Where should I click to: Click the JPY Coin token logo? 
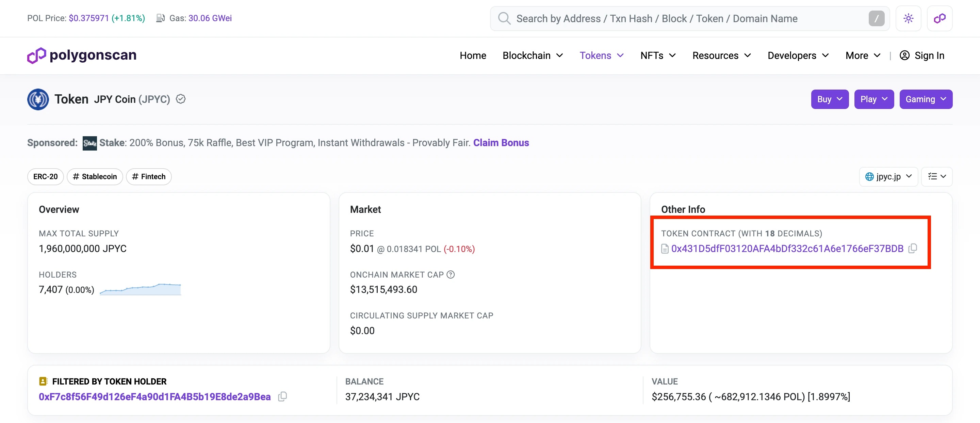(38, 99)
